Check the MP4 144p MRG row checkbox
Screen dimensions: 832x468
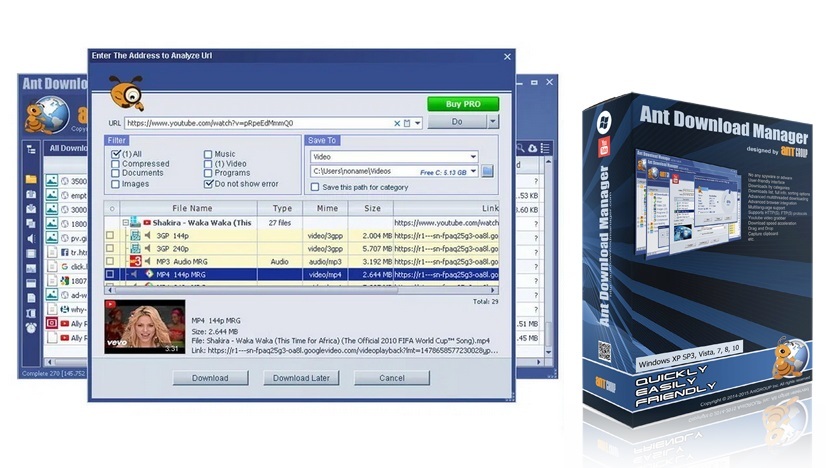click(x=110, y=274)
